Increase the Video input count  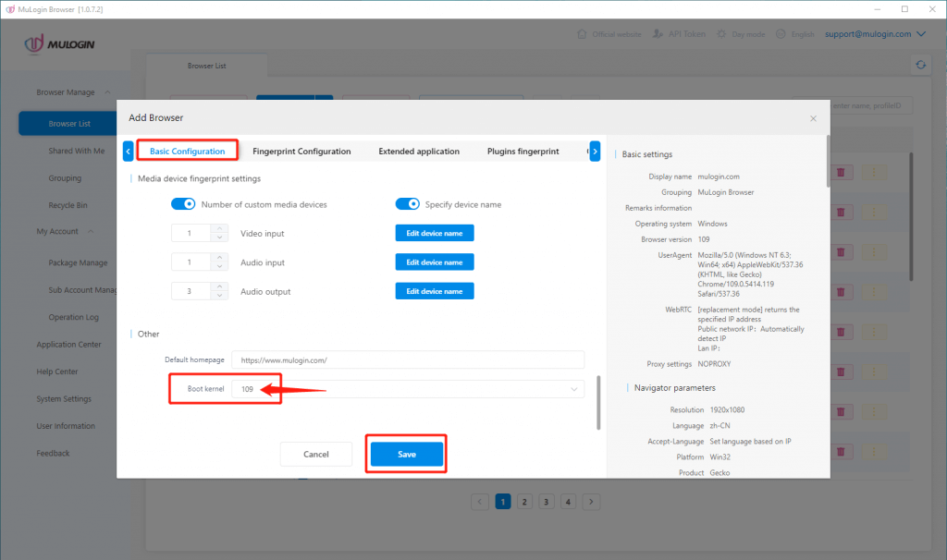pos(220,228)
